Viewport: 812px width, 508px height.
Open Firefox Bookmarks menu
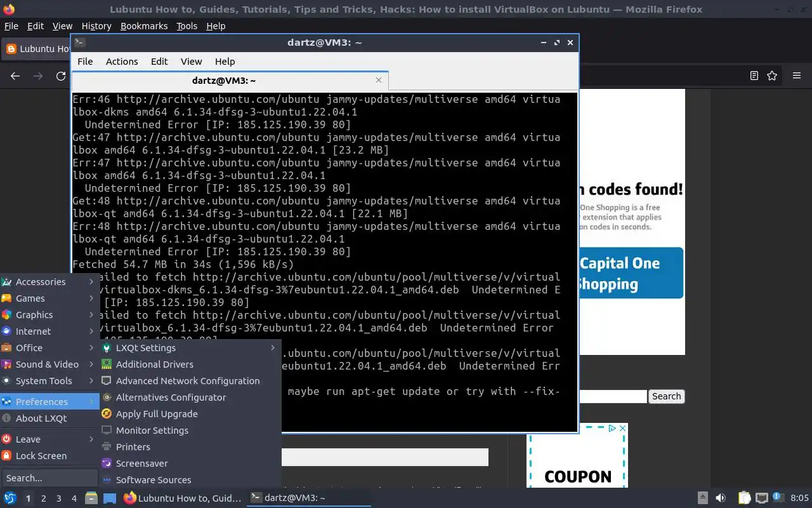tap(144, 26)
